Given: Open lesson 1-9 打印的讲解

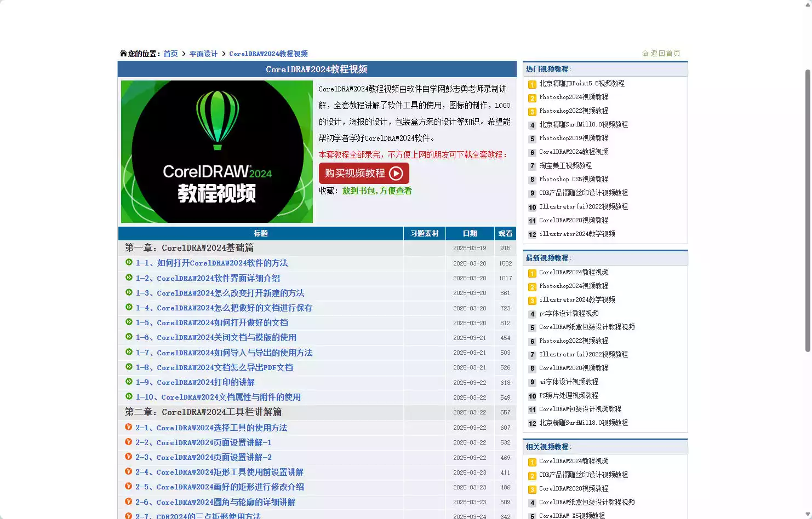Looking at the screenshot, I should pyautogui.click(x=195, y=382).
